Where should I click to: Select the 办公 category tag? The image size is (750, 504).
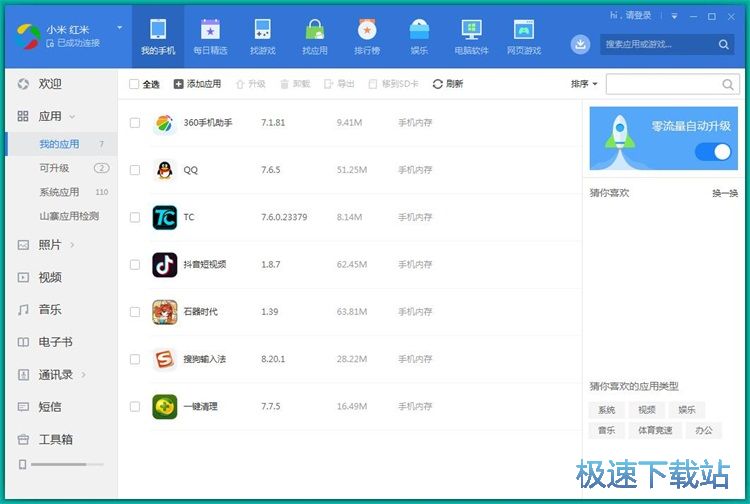point(704,430)
